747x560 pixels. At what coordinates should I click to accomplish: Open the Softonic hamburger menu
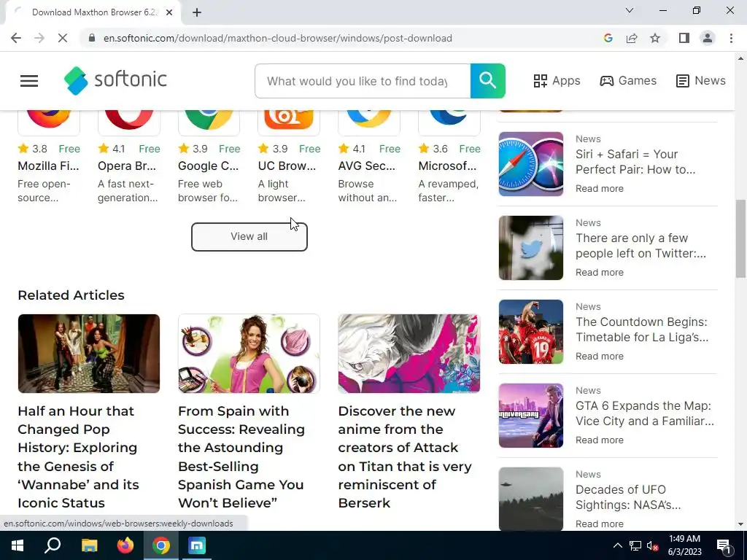tap(29, 81)
